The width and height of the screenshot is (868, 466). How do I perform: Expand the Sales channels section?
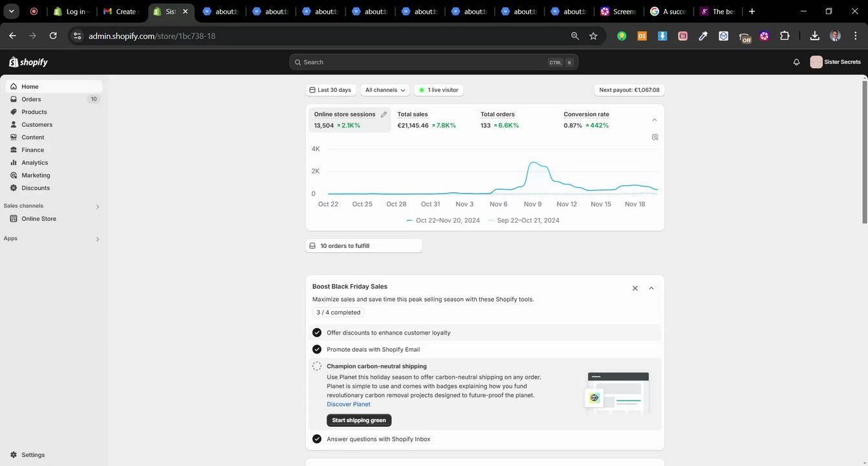pos(98,206)
